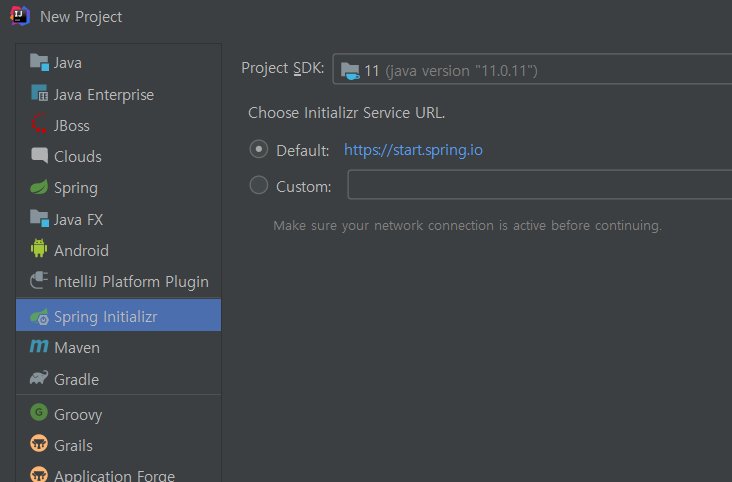
Task: Select the Java FX project type
Action: [119, 219]
